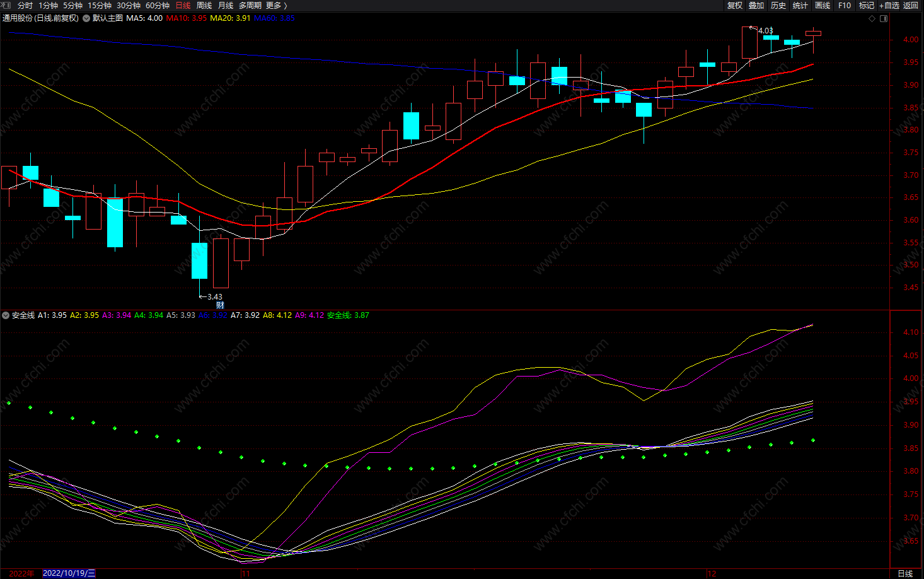Select the 日线 daily period tab
The width and height of the screenshot is (924, 579).
(x=183, y=6)
